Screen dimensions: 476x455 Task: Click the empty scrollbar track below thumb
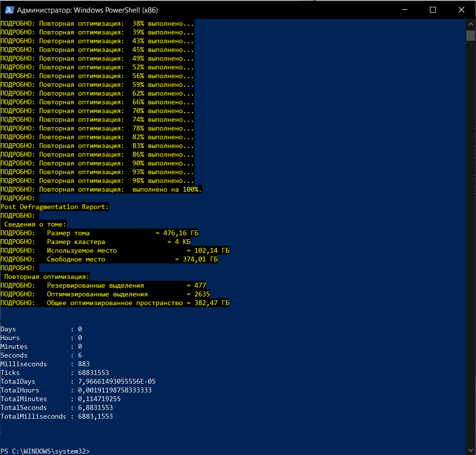point(471,243)
